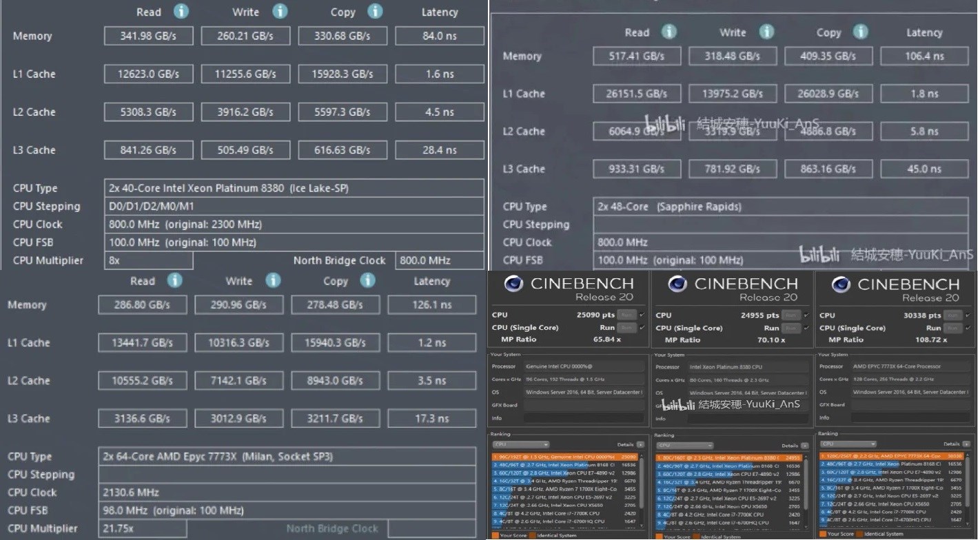Toggle CPU test checkbox in 25090 pts Cinebench

point(642,315)
